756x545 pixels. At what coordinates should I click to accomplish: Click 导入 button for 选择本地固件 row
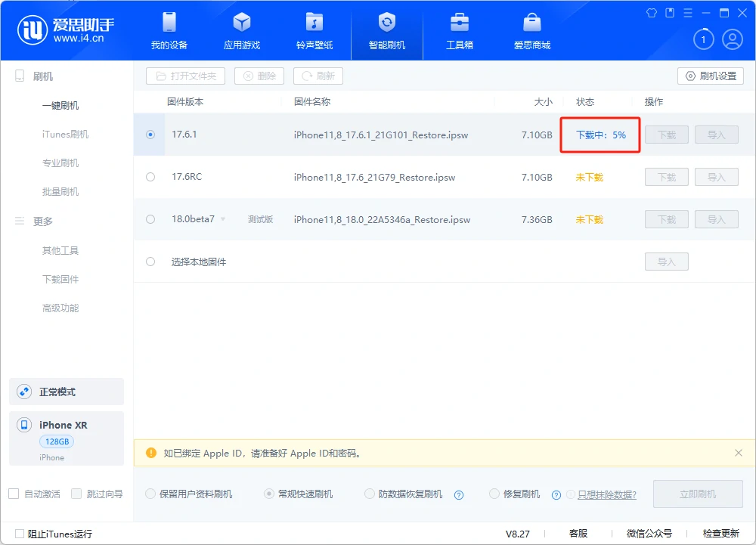click(667, 262)
